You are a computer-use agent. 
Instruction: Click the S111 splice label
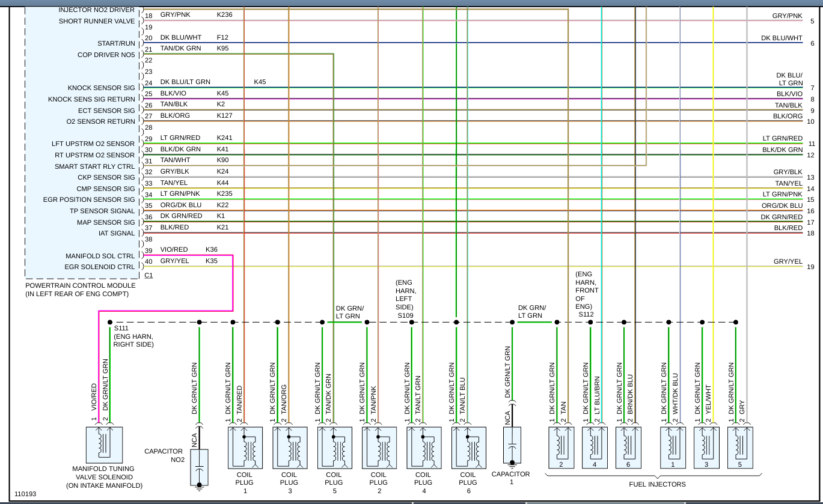(x=121, y=329)
